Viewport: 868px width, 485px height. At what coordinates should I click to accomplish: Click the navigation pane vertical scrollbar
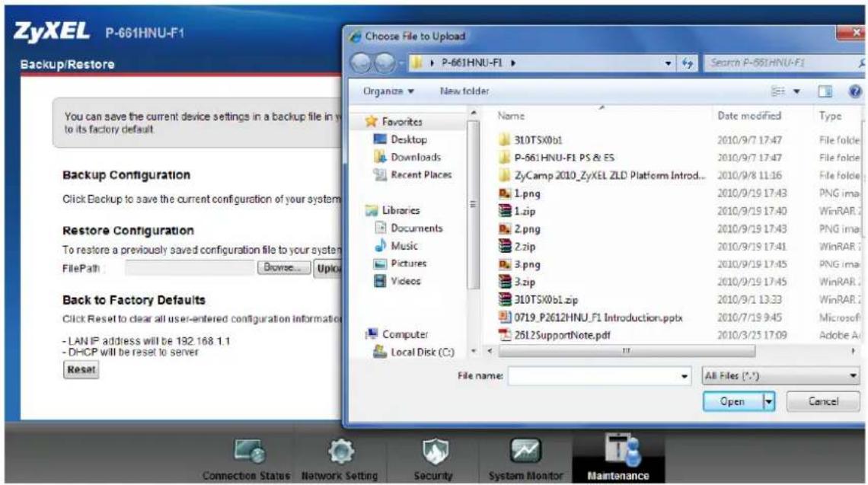[473, 205]
